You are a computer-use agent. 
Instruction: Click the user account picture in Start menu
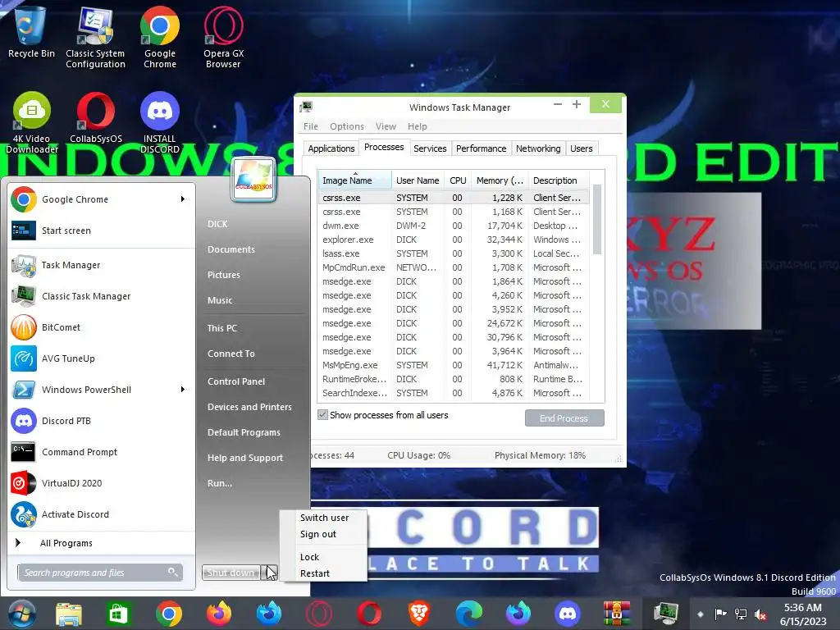254,180
